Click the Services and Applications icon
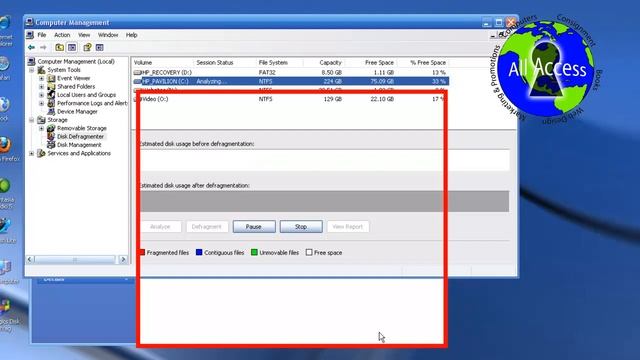The image size is (640, 360). coord(41,153)
